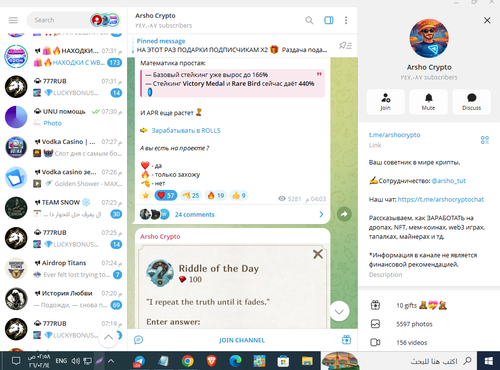This screenshot has height=370, width=500.
Task: Toggle the fire 19 reaction
Action: click(216, 195)
